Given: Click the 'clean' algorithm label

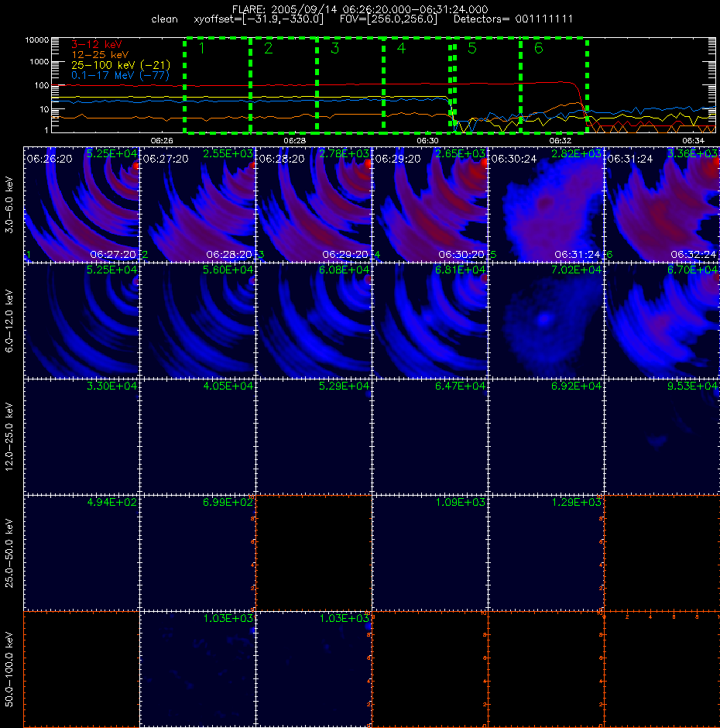Looking at the screenshot, I should click(x=165, y=19).
